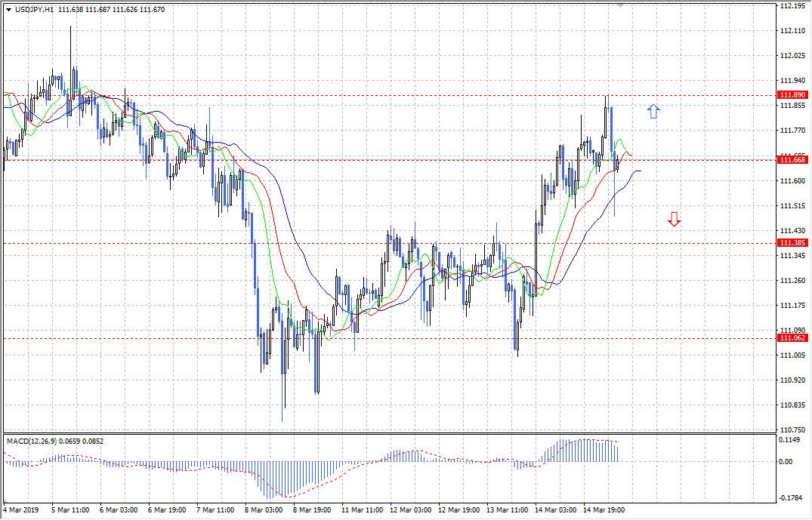Click the 112.110 price scale label
The width and height of the screenshot is (812, 520).
point(793,31)
